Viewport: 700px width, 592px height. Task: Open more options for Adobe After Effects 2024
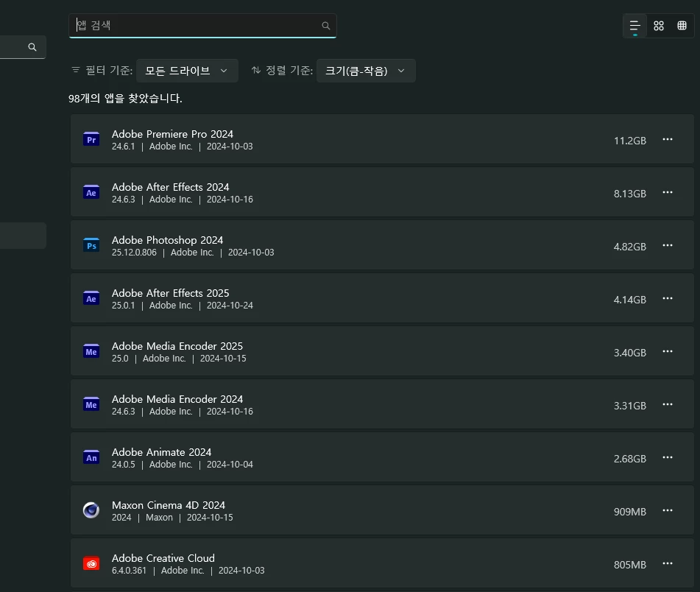[x=668, y=192]
